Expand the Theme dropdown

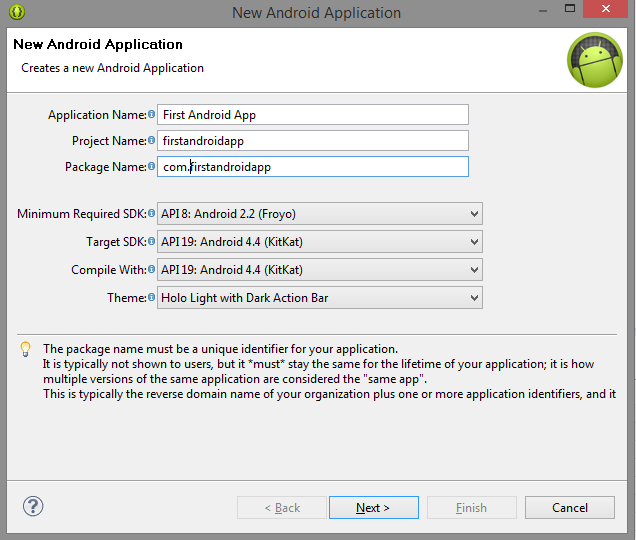coord(320,298)
